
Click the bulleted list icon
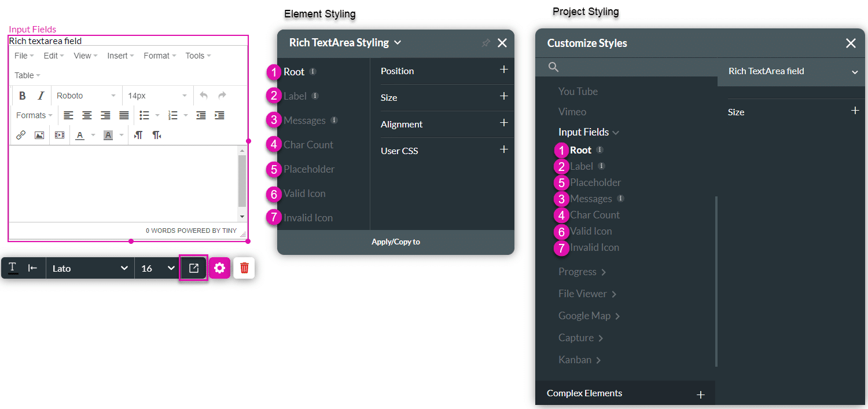[144, 115]
